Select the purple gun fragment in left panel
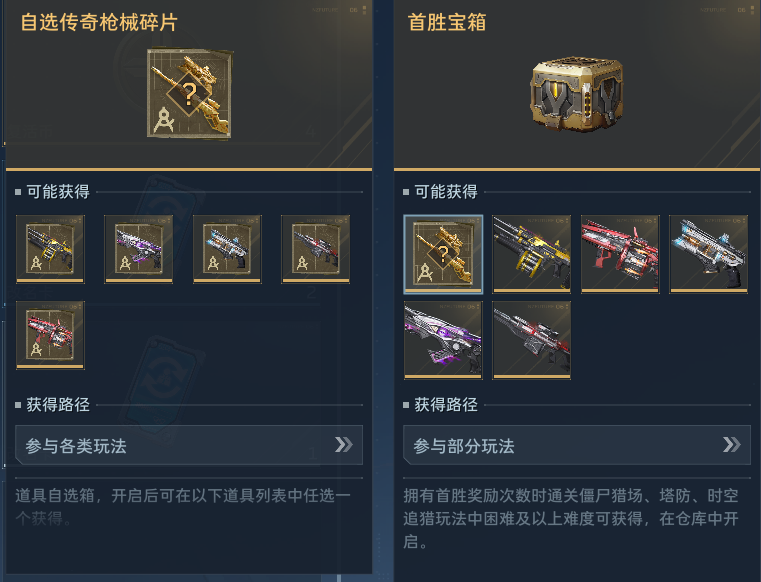 pyautogui.click(x=139, y=249)
